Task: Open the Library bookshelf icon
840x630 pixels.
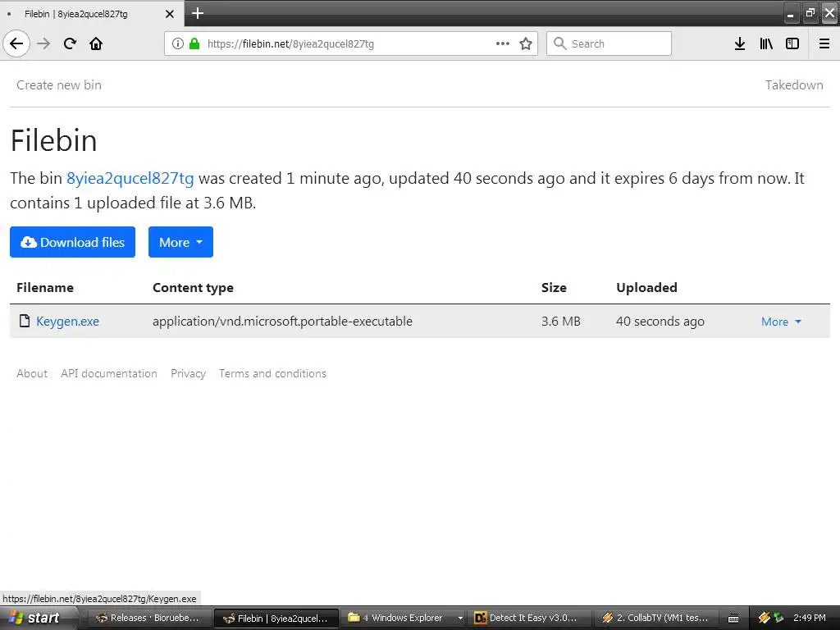Action: click(x=766, y=43)
